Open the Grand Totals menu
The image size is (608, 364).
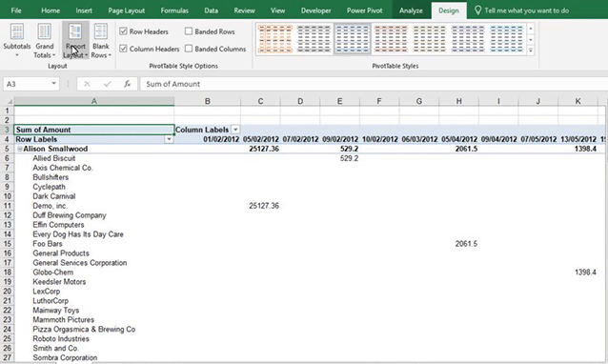[44, 41]
